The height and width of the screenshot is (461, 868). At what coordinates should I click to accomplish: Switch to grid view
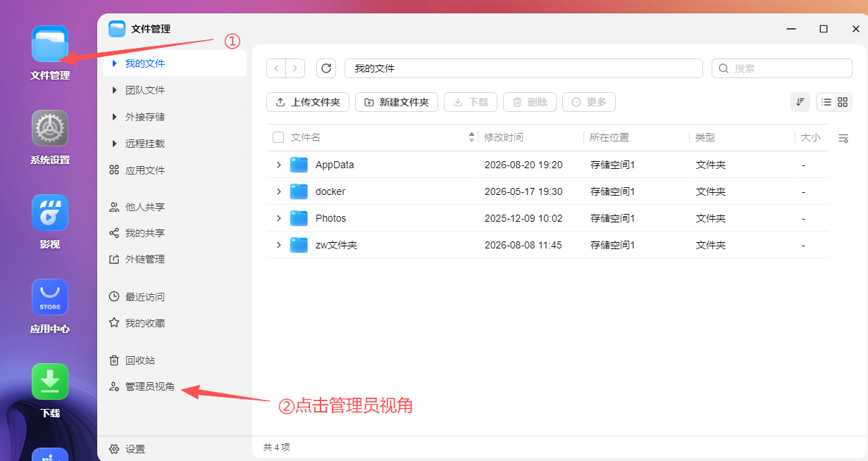843,102
